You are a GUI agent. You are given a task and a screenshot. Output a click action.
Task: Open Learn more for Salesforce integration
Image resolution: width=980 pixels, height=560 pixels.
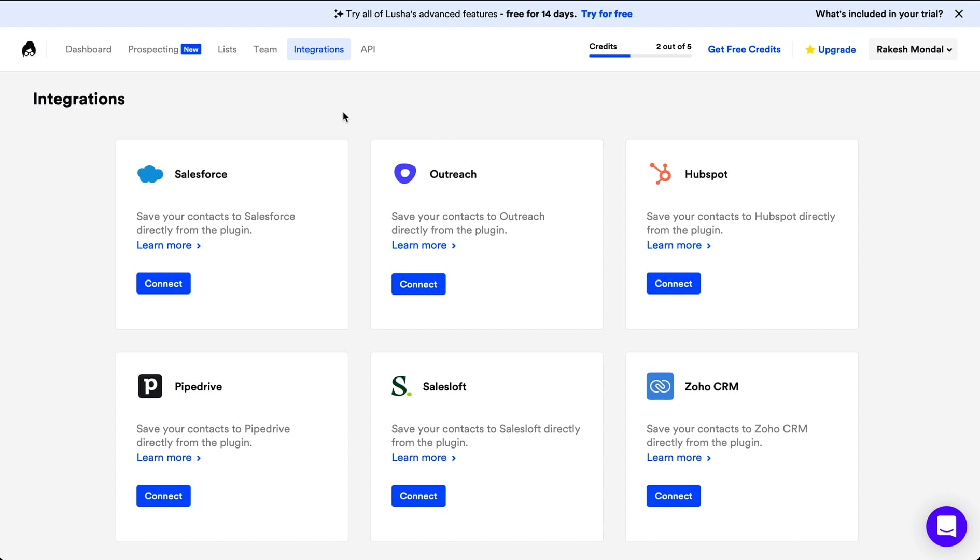[169, 245]
